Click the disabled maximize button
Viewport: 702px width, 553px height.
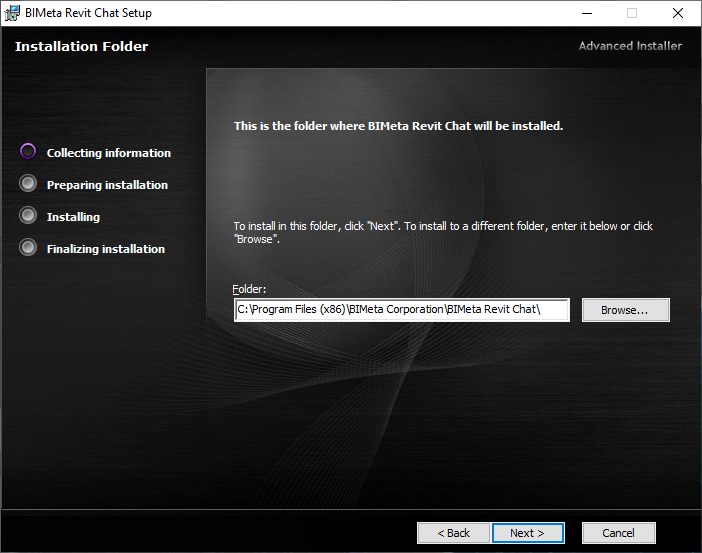tap(632, 13)
